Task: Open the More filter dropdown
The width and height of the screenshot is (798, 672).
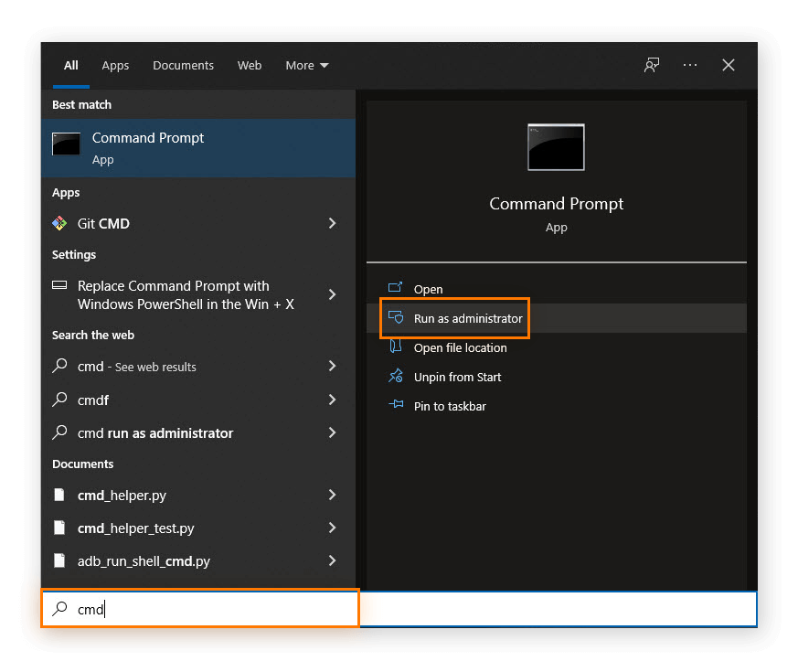Action: [306, 65]
